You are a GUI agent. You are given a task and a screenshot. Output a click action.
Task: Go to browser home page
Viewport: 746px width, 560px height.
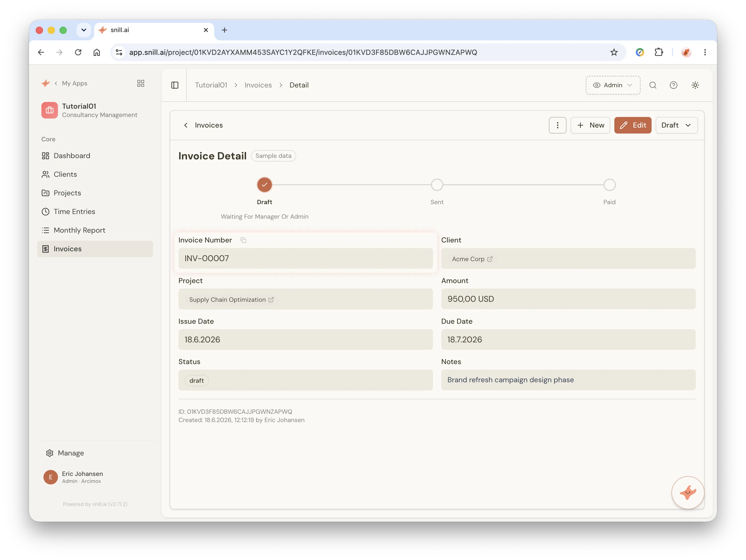pos(97,52)
